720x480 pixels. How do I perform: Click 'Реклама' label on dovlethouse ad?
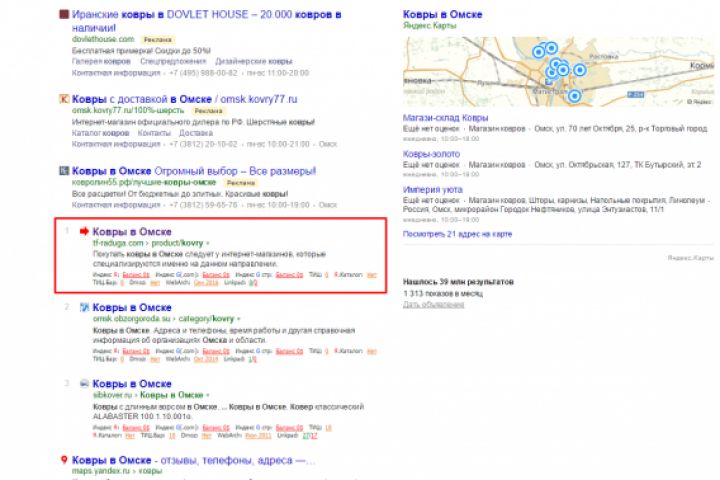[x=158, y=40]
